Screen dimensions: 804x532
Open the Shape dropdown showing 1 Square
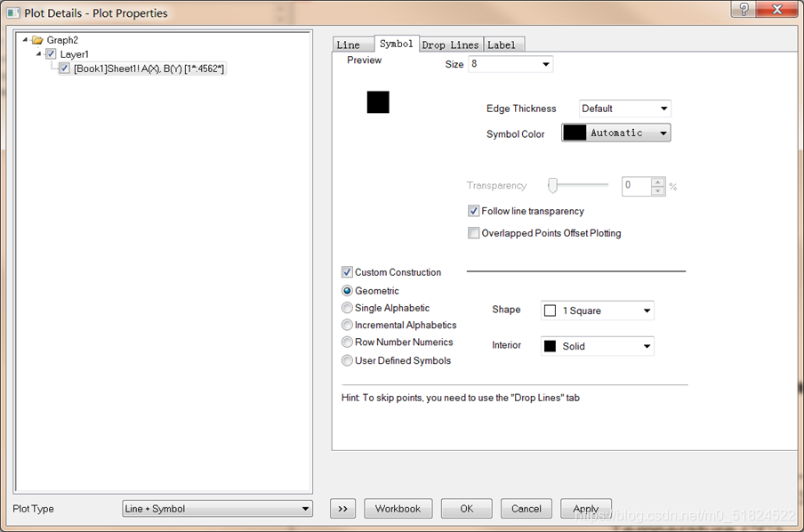click(x=598, y=310)
